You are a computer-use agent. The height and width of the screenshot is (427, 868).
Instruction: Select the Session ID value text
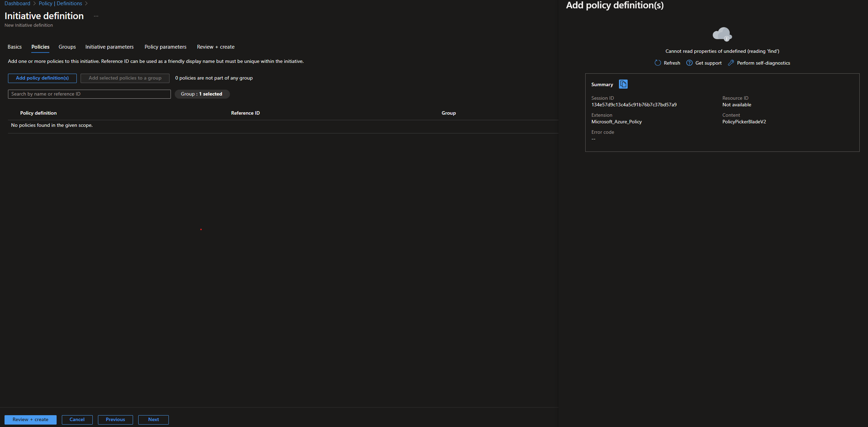point(634,105)
